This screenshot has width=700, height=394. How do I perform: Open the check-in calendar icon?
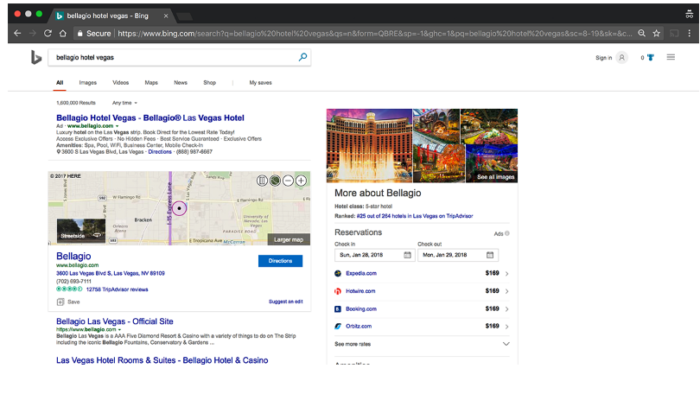point(407,255)
